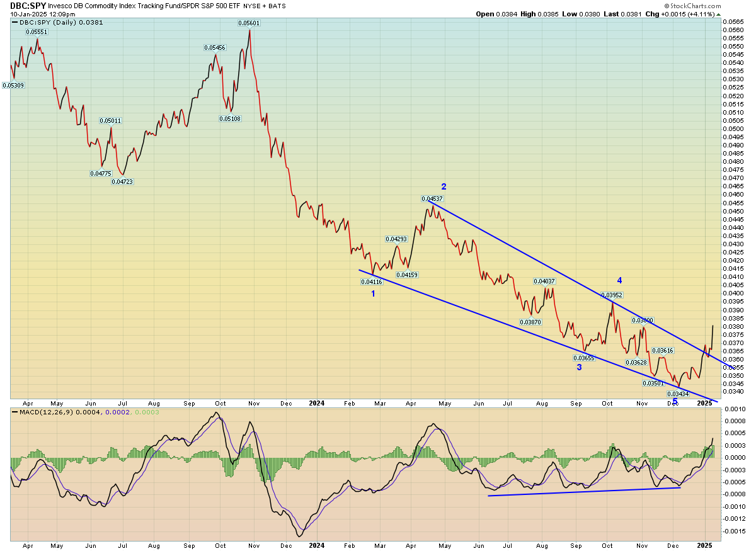The width and height of the screenshot is (756, 551).
Task: Select the 0.05601 peak price label
Action: (x=249, y=23)
